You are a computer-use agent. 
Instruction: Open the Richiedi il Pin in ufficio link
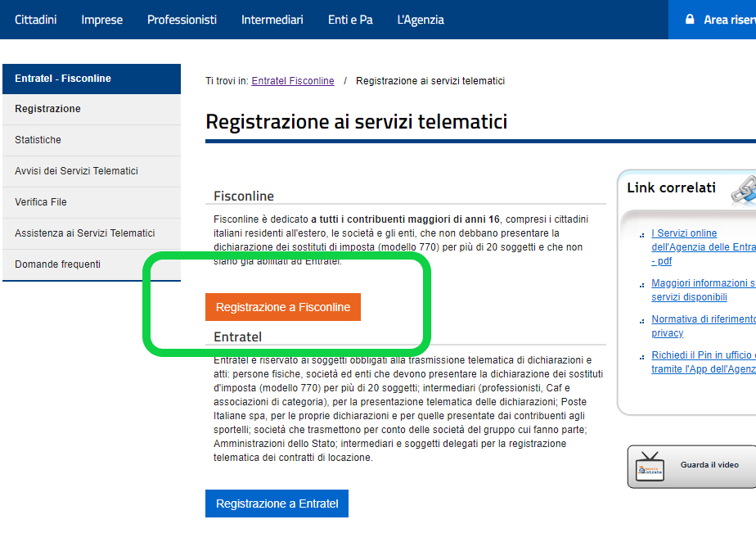(x=704, y=362)
